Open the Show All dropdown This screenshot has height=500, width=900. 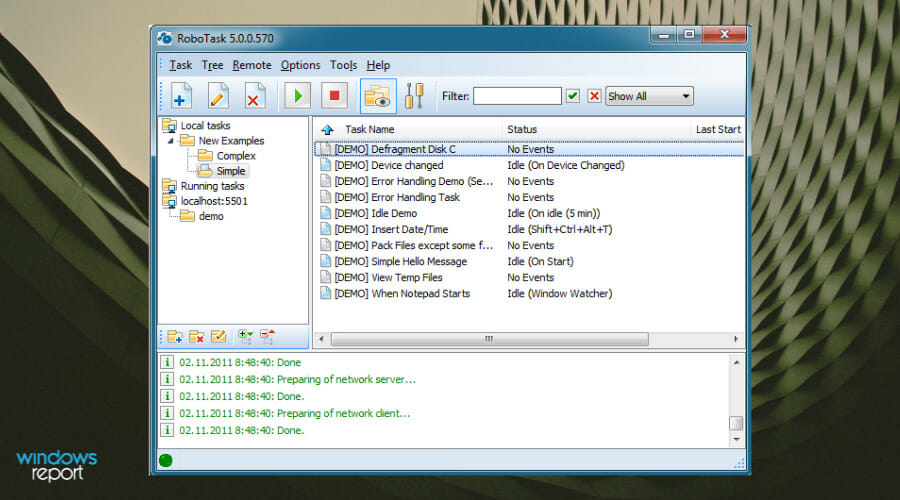pos(649,96)
